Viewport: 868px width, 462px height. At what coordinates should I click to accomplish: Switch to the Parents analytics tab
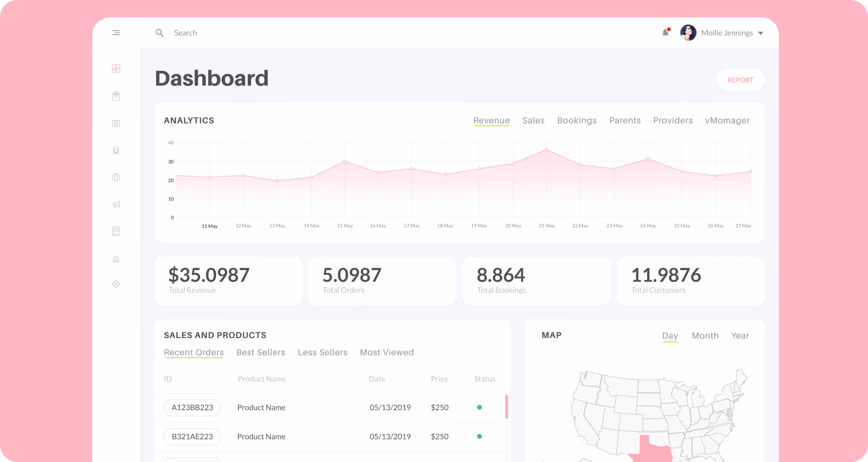(x=625, y=120)
